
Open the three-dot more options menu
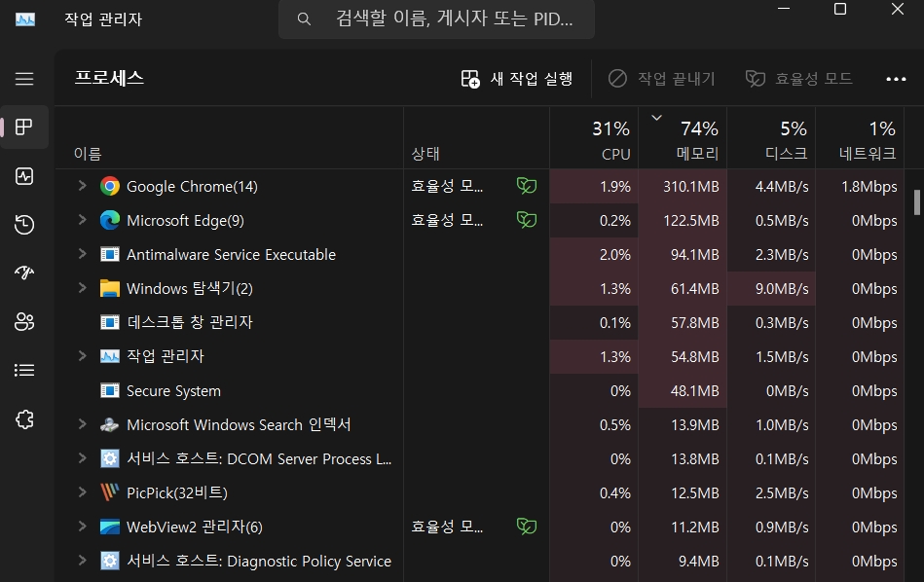click(896, 79)
